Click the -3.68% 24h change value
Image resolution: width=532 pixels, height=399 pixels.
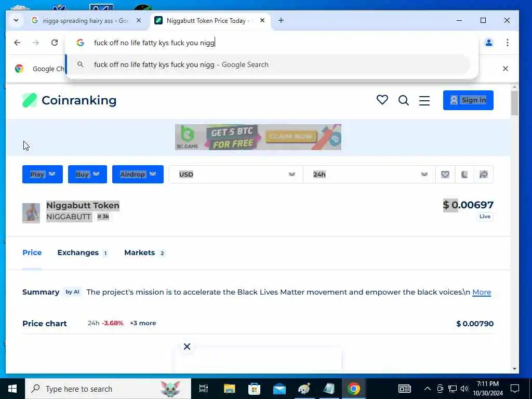[x=112, y=323]
